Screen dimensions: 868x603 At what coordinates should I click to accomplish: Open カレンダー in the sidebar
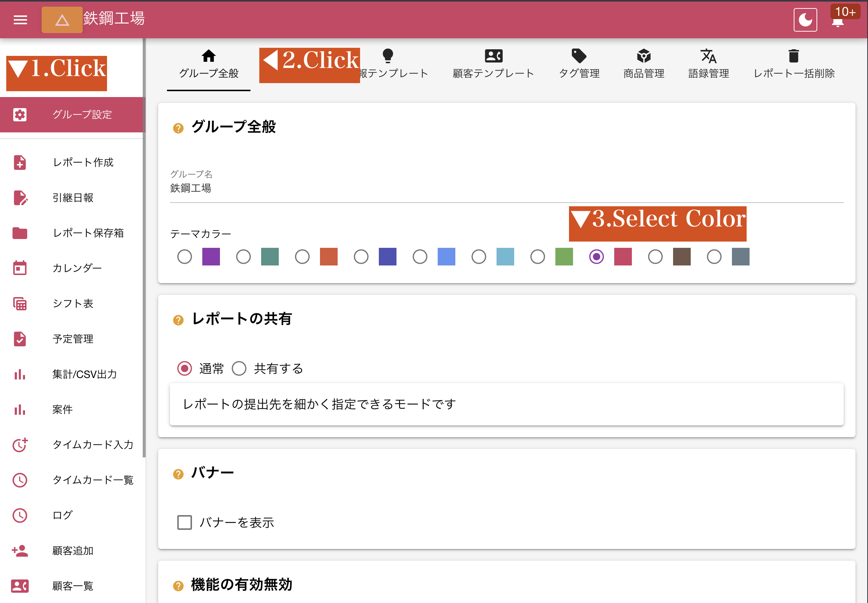77,268
